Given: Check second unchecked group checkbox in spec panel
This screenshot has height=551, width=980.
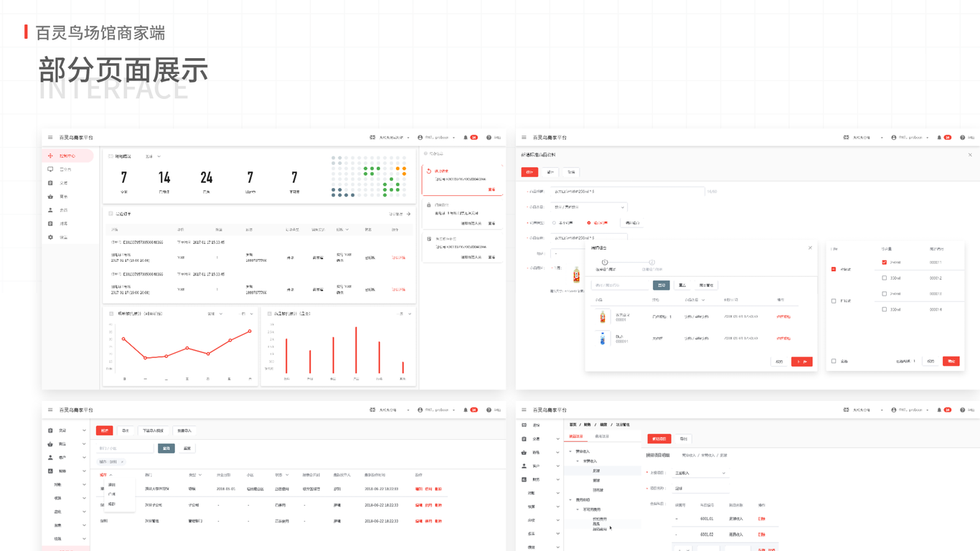Looking at the screenshot, I should [x=834, y=301].
